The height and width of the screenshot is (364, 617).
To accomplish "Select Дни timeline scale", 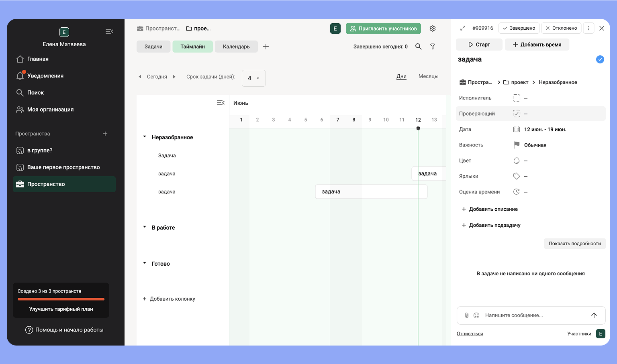I will click(x=401, y=76).
